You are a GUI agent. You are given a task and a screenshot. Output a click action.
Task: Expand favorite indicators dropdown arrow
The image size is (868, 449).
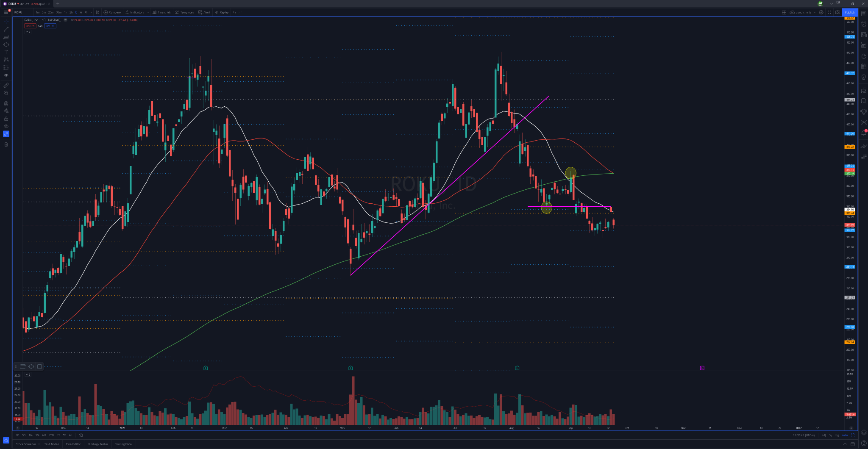click(148, 12)
